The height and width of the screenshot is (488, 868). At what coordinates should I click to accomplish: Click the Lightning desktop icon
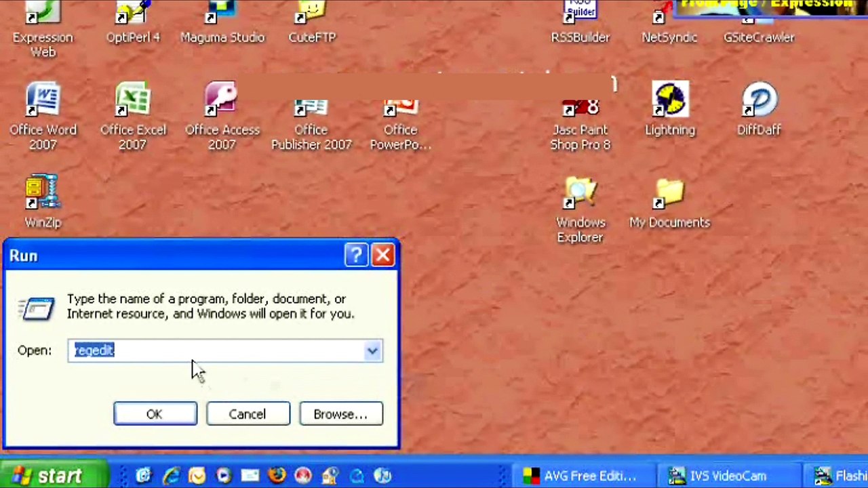click(x=670, y=109)
